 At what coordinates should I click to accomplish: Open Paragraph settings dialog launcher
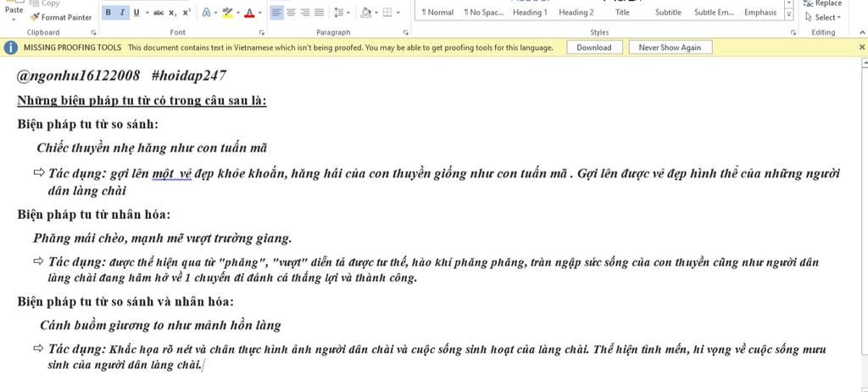coord(407,33)
